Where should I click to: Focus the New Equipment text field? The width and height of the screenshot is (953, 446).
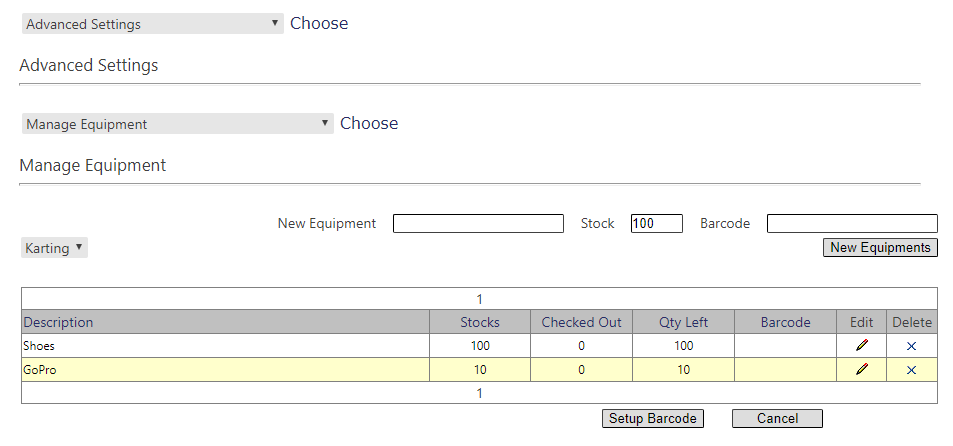click(x=478, y=224)
